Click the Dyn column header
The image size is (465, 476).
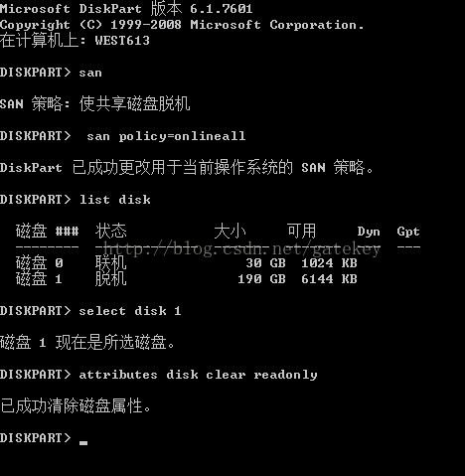click(x=369, y=232)
